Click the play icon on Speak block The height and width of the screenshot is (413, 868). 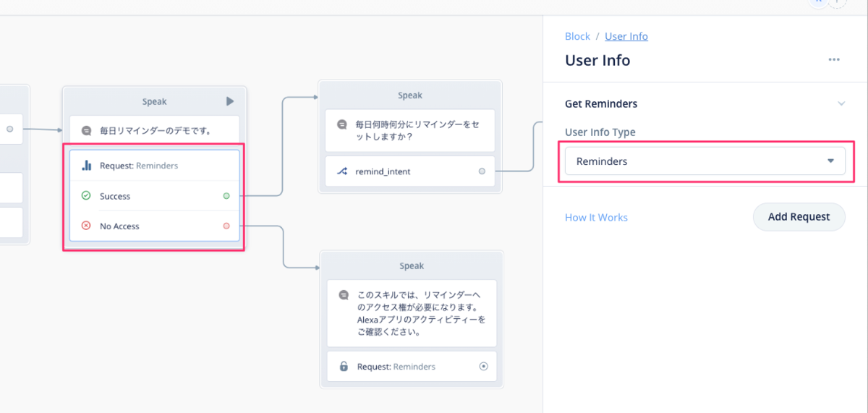coord(230,102)
